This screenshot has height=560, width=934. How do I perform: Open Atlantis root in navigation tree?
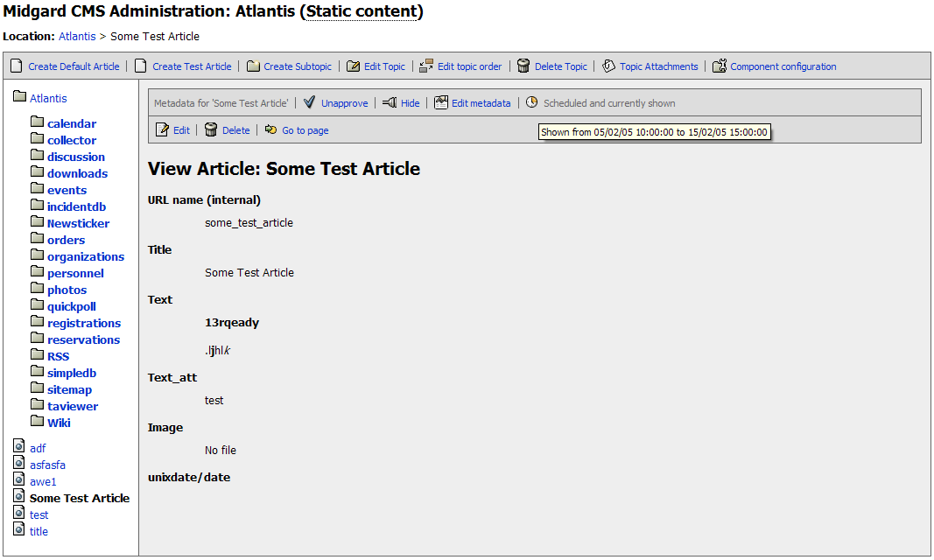click(x=48, y=98)
